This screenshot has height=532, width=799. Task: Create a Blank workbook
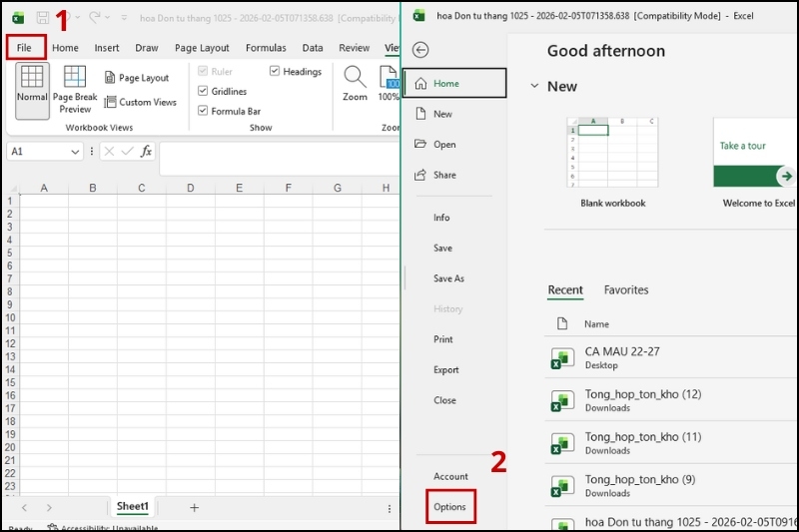coord(612,163)
